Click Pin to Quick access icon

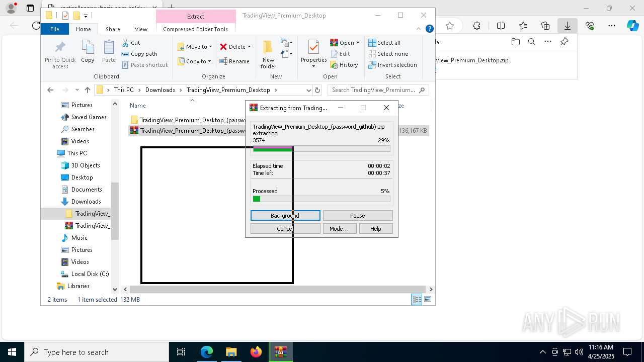coord(60,54)
